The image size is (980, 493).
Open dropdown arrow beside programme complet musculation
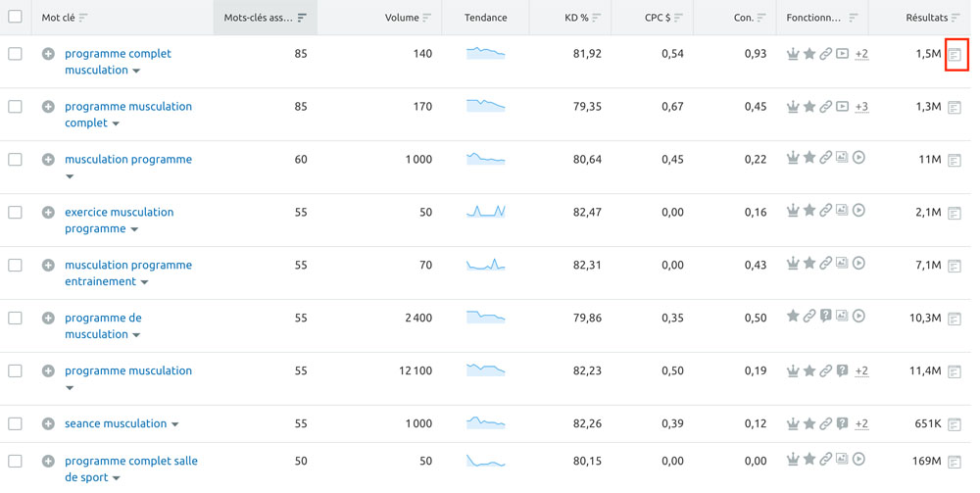point(136,72)
